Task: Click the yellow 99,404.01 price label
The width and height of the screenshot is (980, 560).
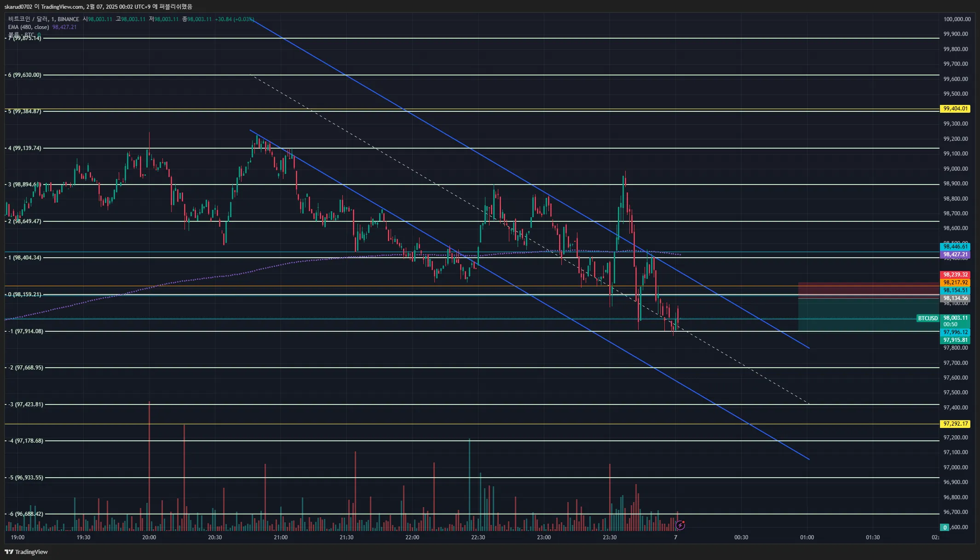Action: coord(955,109)
